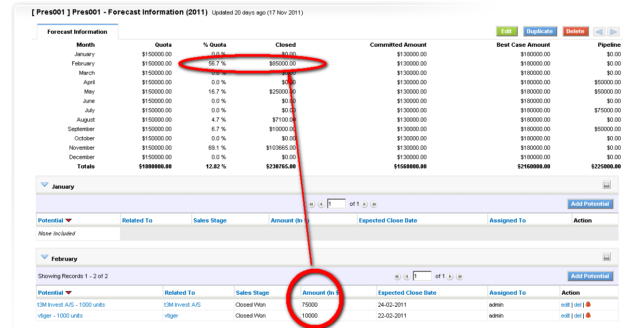Click red alert icon in t3M Invest row
The image size is (644, 328).
click(588, 305)
